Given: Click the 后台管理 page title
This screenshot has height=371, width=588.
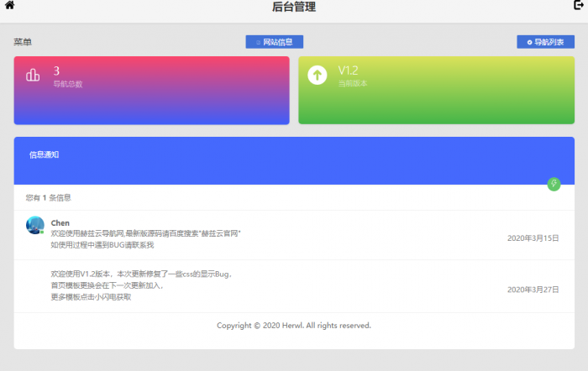Looking at the screenshot, I should pyautogui.click(x=294, y=8).
